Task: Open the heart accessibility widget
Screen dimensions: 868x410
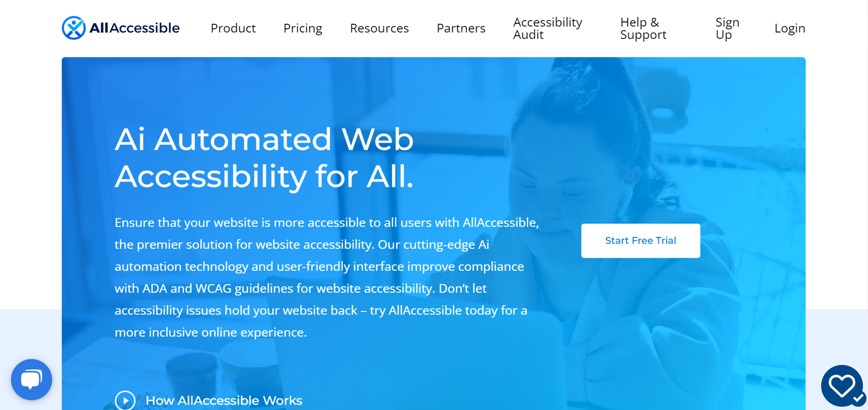Action: pyautogui.click(x=842, y=386)
